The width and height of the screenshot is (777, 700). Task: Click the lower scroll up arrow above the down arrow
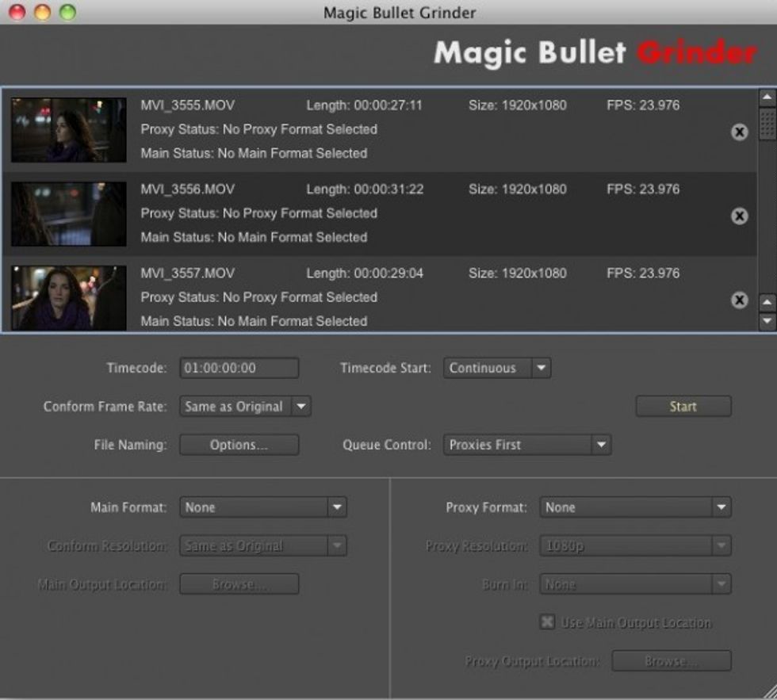pyautogui.click(x=767, y=302)
